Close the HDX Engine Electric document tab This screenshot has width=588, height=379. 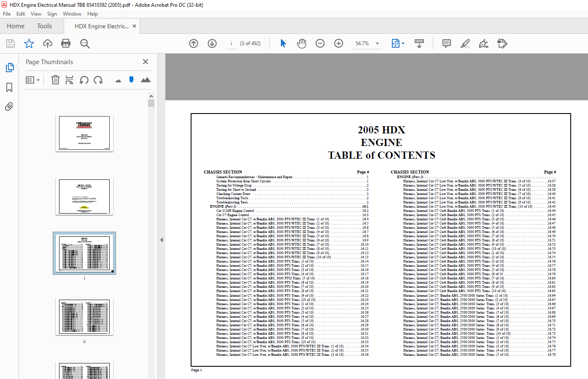[x=134, y=26]
